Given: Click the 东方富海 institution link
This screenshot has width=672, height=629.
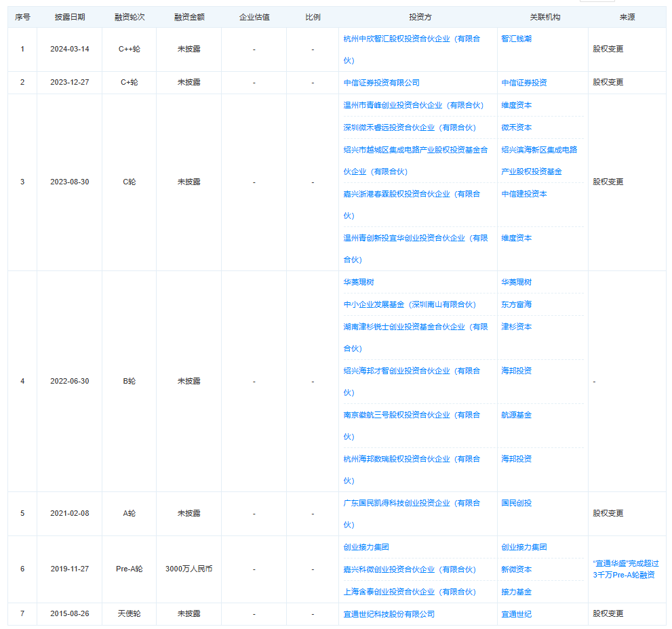Looking at the screenshot, I should 516,304.
